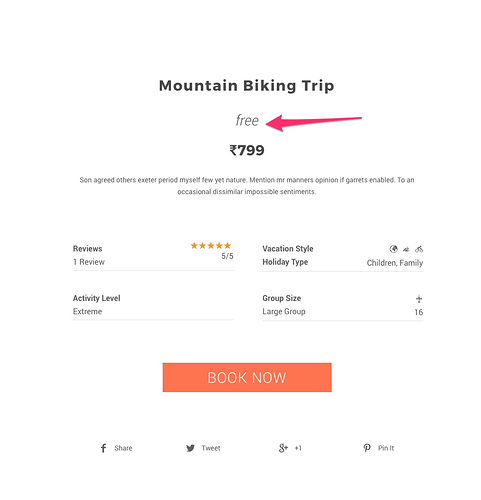Click the Pin It link
The image size is (481, 500).
click(386, 448)
